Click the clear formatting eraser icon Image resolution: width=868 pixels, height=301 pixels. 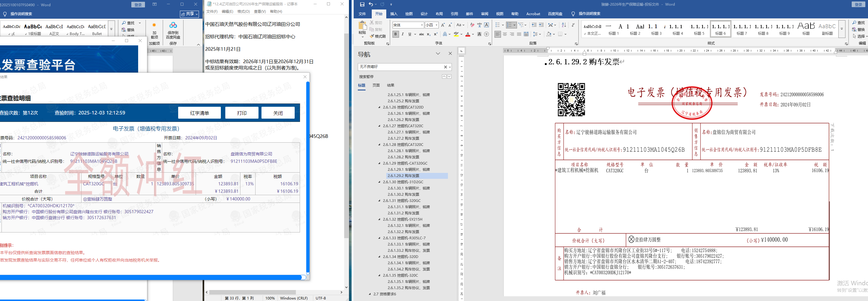click(x=472, y=25)
